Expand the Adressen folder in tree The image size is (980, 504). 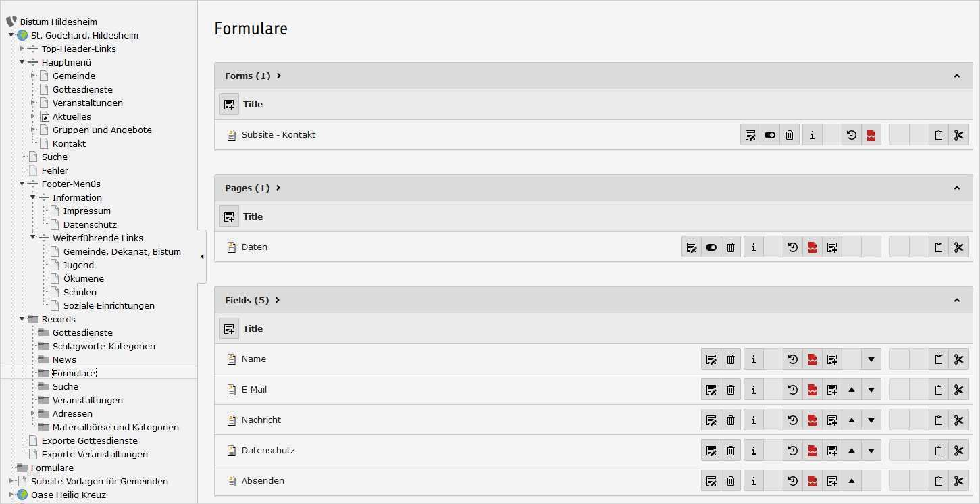pyautogui.click(x=33, y=413)
